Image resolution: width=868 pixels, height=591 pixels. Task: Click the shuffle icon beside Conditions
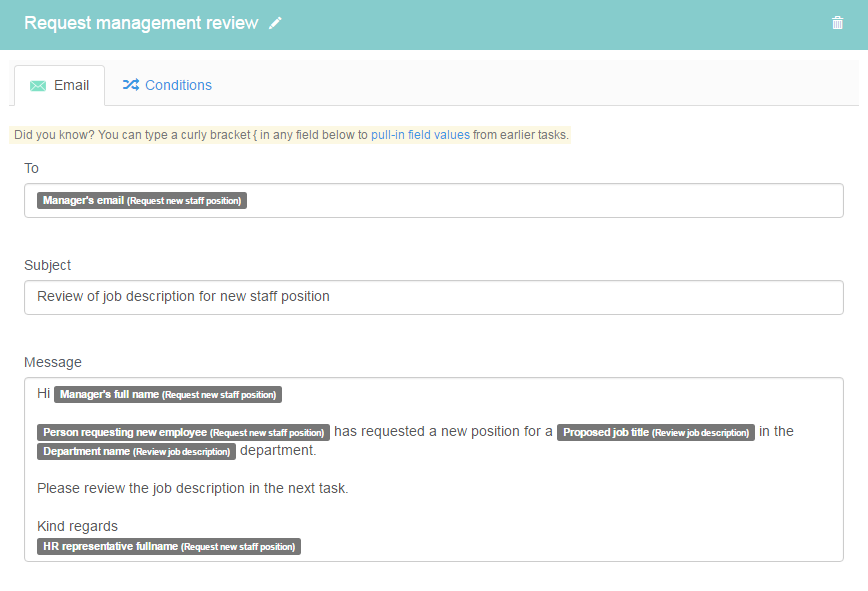(131, 85)
